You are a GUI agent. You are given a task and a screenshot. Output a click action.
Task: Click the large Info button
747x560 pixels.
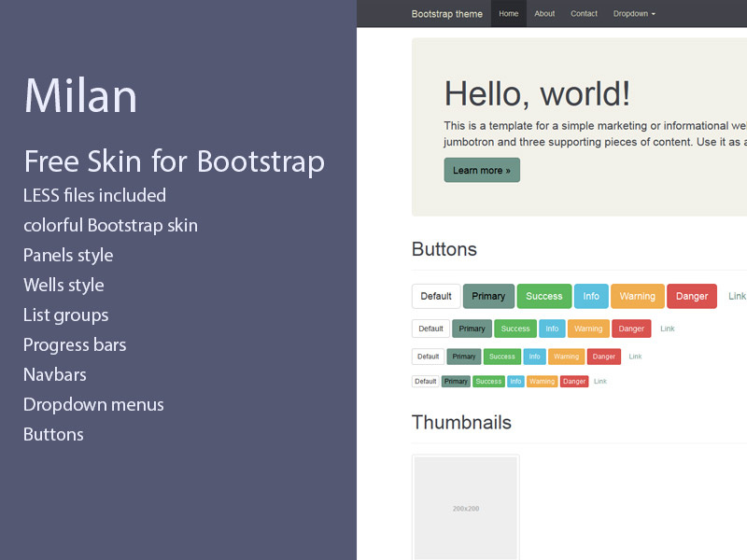pyautogui.click(x=591, y=296)
